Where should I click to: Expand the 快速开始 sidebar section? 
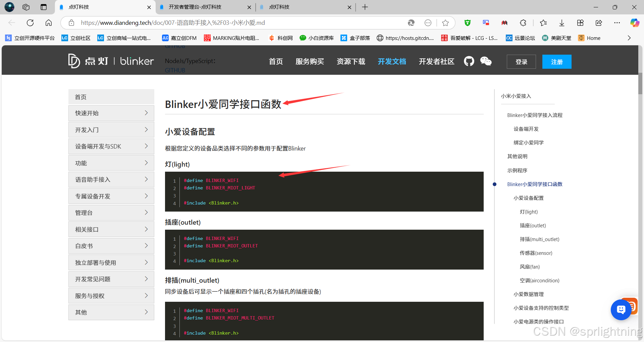coord(111,113)
